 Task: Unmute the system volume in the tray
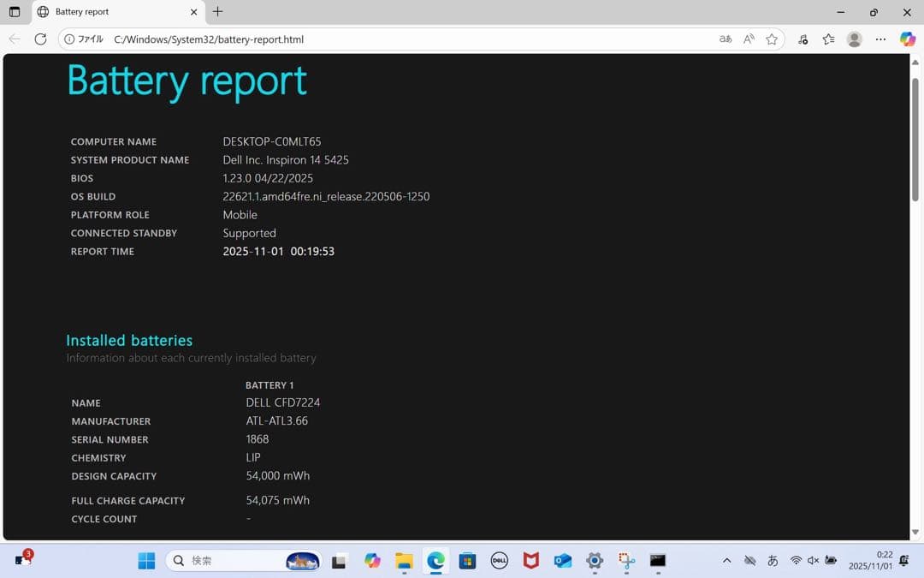pyautogui.click(x=812, y=561)
